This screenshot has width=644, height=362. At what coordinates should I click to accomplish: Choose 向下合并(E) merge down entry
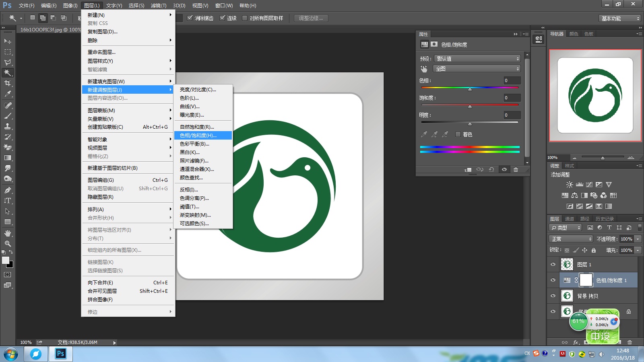(128, 283)
